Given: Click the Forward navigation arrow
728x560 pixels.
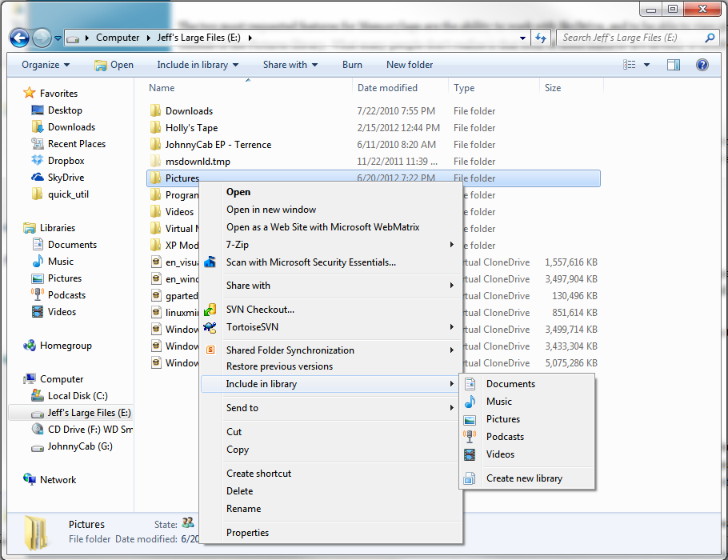Looking at the screenshot, I should 42,38.
